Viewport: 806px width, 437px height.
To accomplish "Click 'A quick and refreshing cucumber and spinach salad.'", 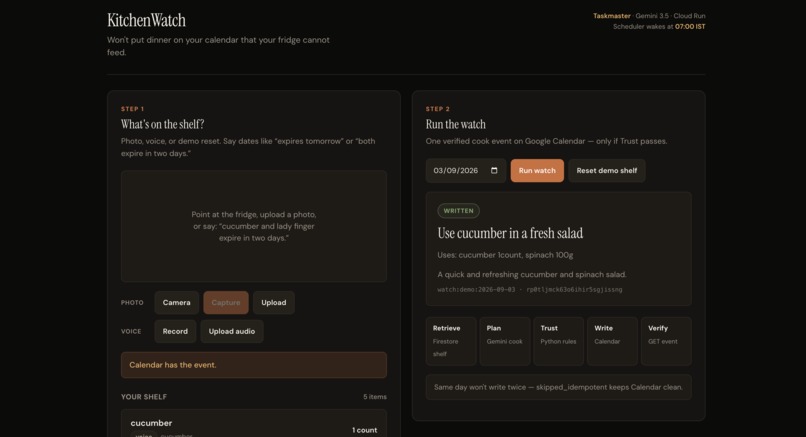I will [532, 275].
